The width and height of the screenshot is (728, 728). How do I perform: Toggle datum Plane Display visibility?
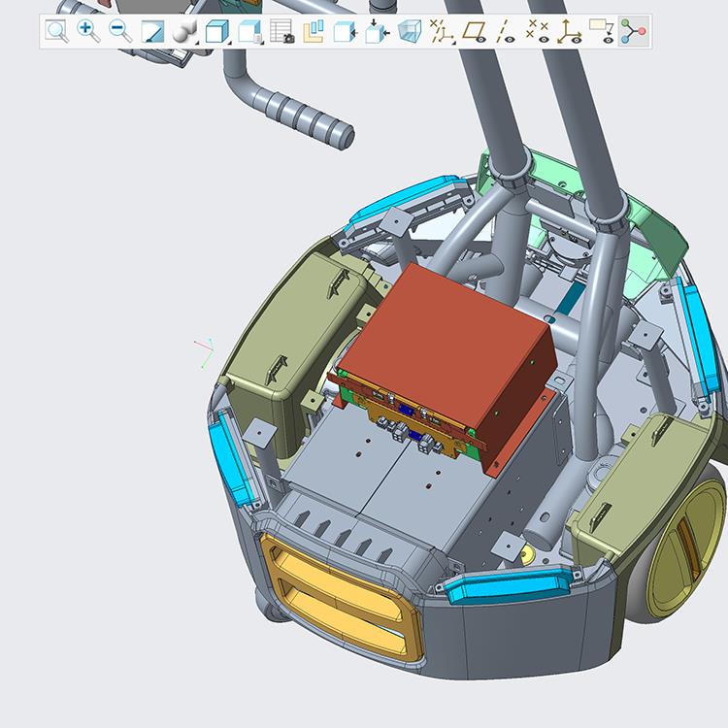pyautogui.click(x=474, y=32)
